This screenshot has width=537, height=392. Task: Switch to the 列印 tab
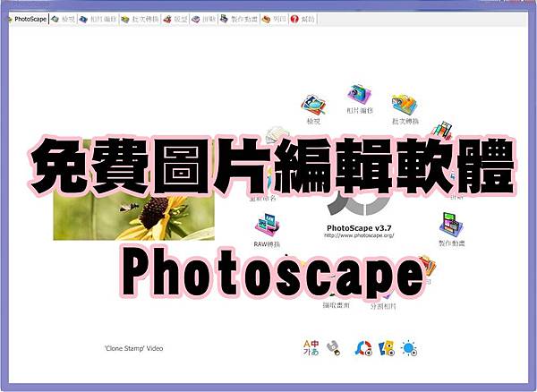coord(274,19)
